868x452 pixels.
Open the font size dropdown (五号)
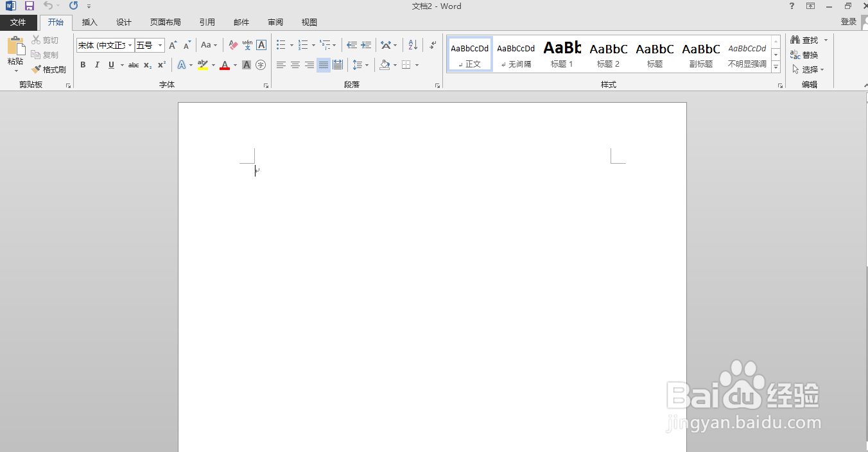click(161, 46)
